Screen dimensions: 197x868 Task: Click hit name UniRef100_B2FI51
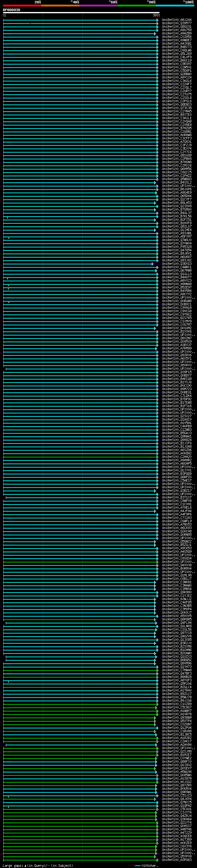tap(177, 220)
